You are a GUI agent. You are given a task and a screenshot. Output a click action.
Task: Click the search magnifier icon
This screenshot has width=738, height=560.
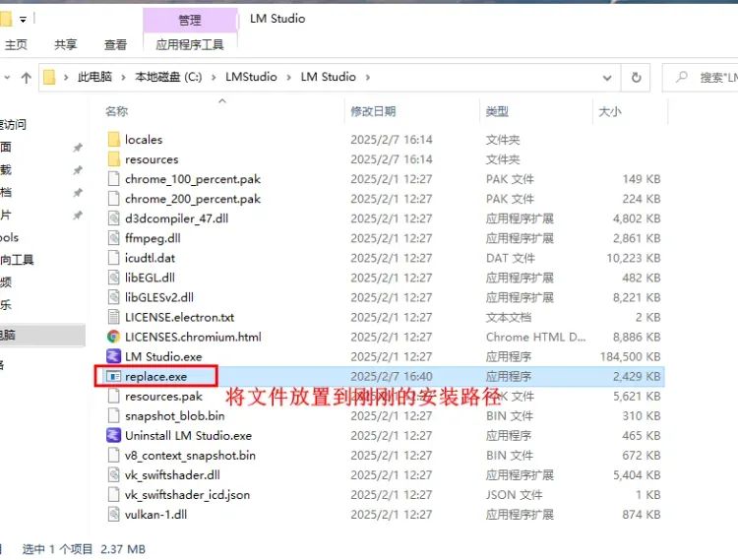point(682,77)
